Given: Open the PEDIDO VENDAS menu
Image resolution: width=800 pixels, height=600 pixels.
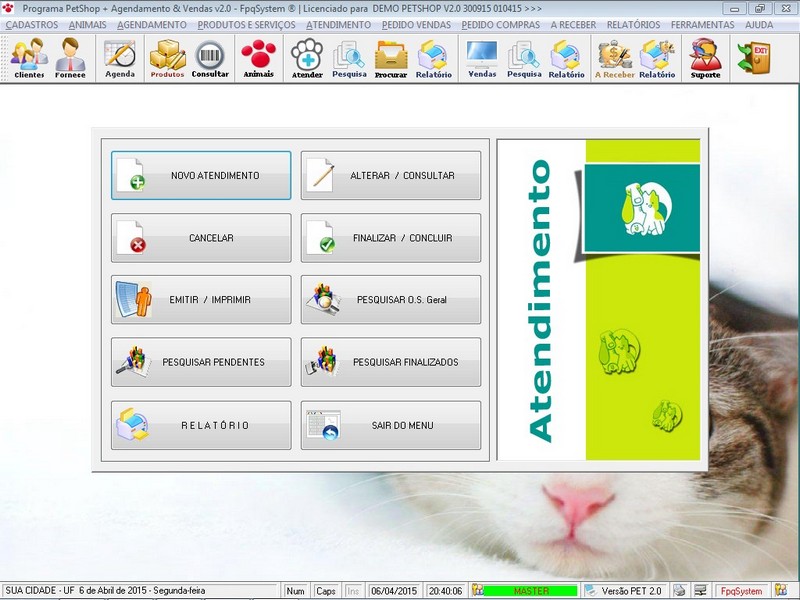Looking at the screenshot, I should [x=416, y=24].
